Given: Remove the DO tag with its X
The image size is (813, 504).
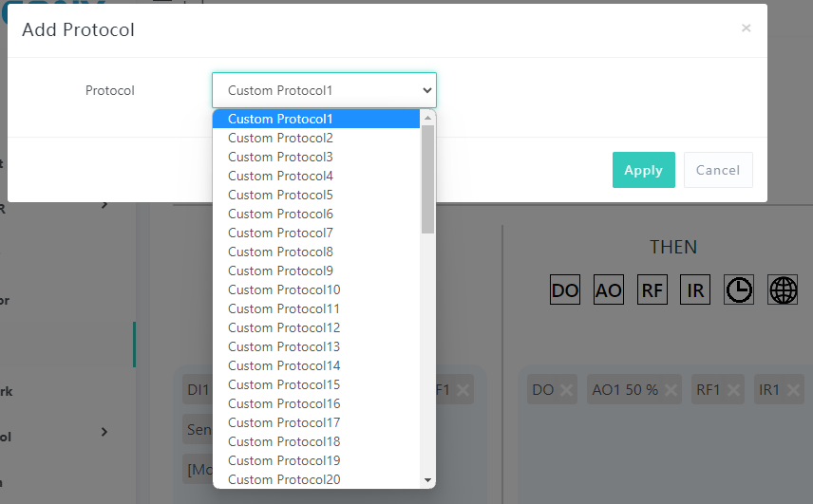Looking at the screenshot, I should pyautogui.click(x=567, y=390).
